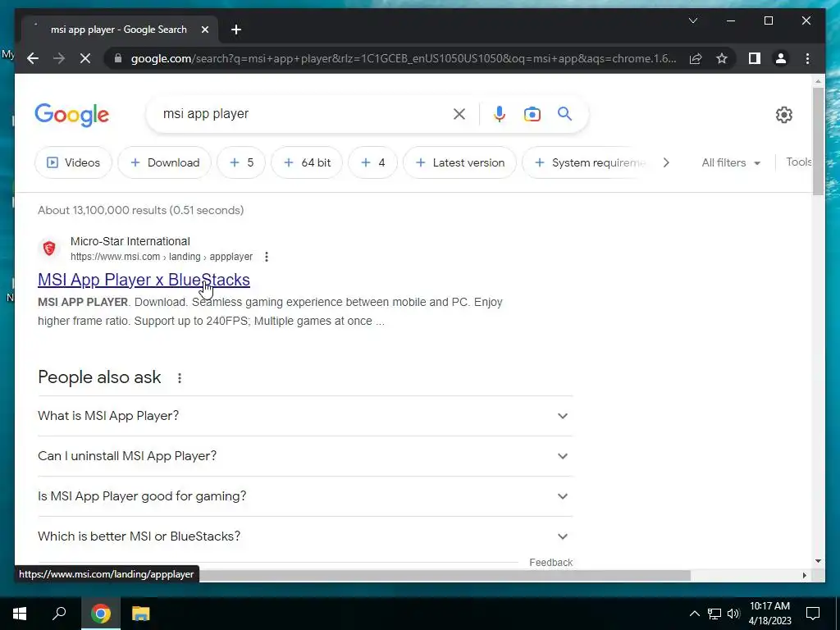Open the notification center icon
The image size is (840, 630).
(x=813, y=614)
